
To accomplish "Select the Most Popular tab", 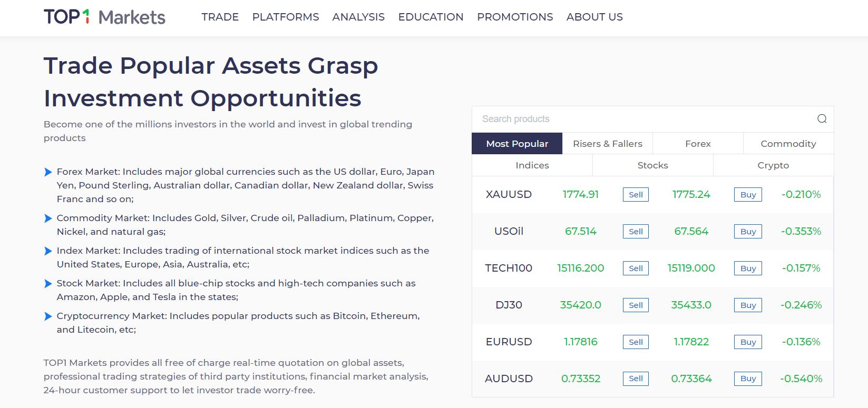I will click(x=517, y=144).
